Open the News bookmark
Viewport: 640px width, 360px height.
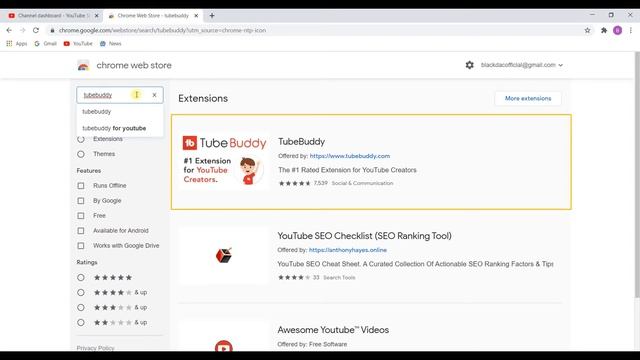tap(111, 44)
